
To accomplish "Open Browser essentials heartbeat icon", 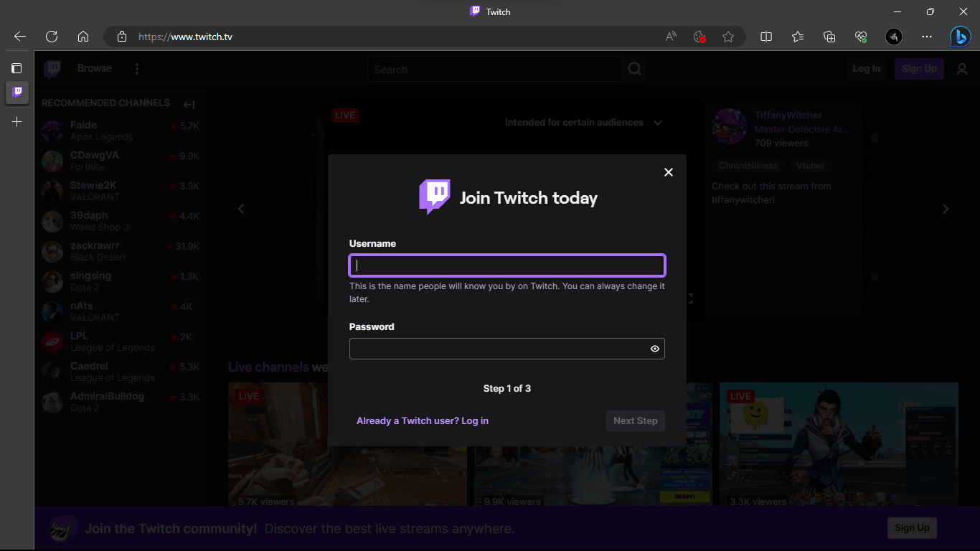I will coord(861,37).
